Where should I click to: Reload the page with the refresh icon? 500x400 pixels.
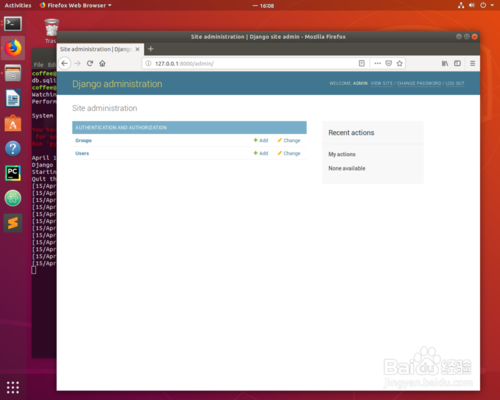(90, 63)
